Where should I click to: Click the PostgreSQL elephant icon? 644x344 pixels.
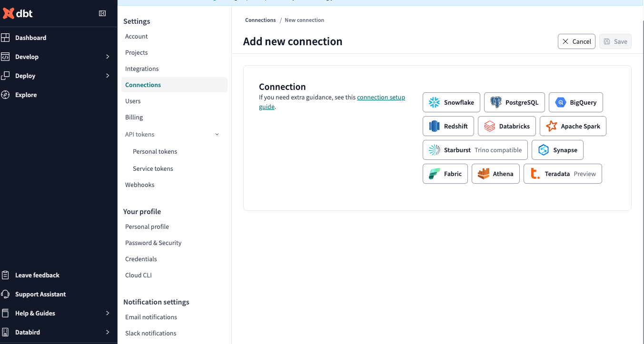click(495, 102)
